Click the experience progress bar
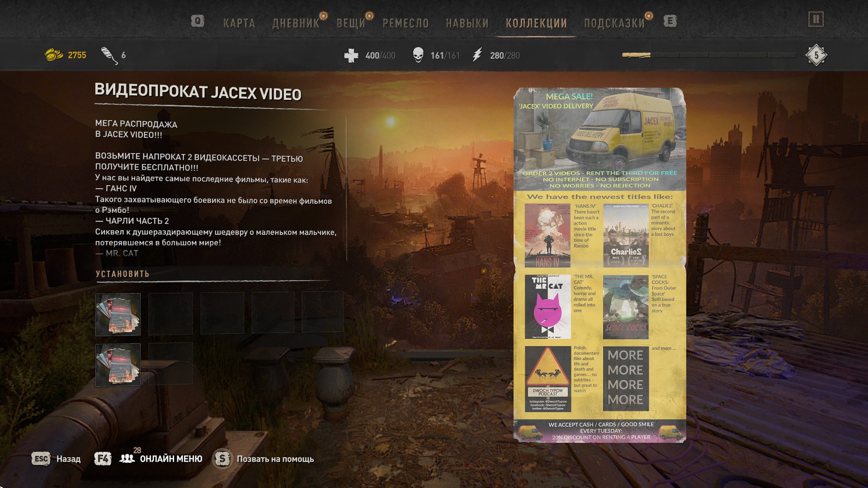868x488 pixels. coord(709,55)
